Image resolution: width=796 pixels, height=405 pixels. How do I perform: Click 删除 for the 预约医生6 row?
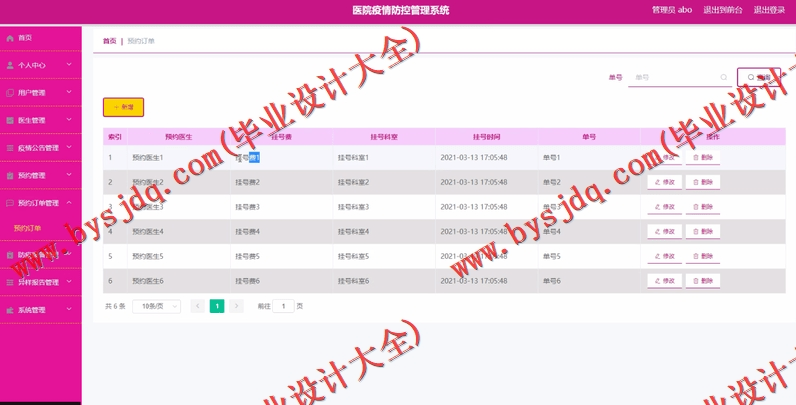703,281
